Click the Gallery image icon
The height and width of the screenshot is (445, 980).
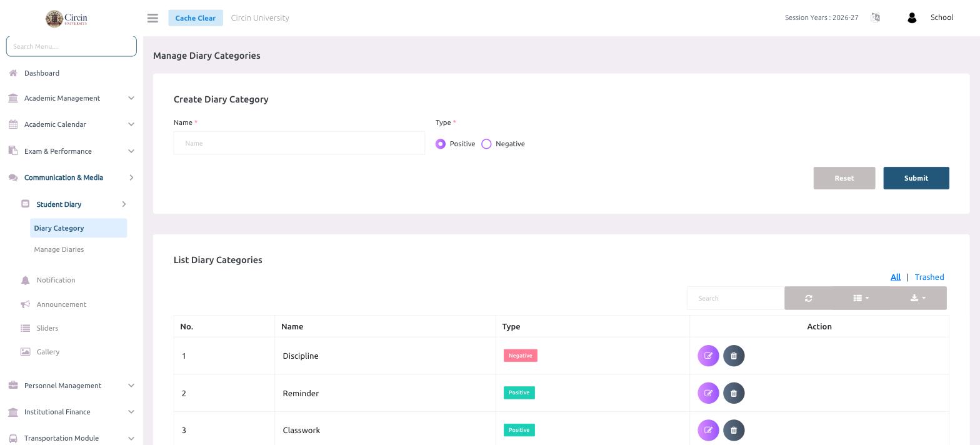point(25,352)
